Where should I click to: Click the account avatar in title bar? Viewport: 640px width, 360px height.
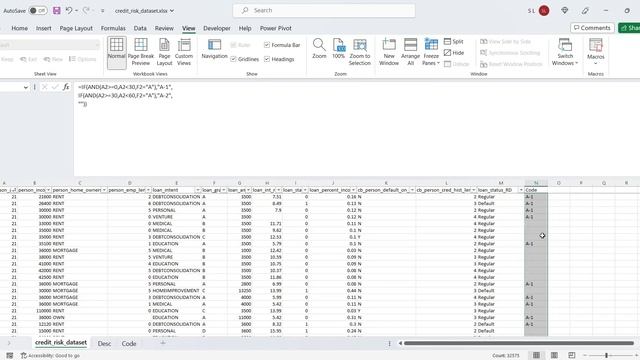click(544, 11)
